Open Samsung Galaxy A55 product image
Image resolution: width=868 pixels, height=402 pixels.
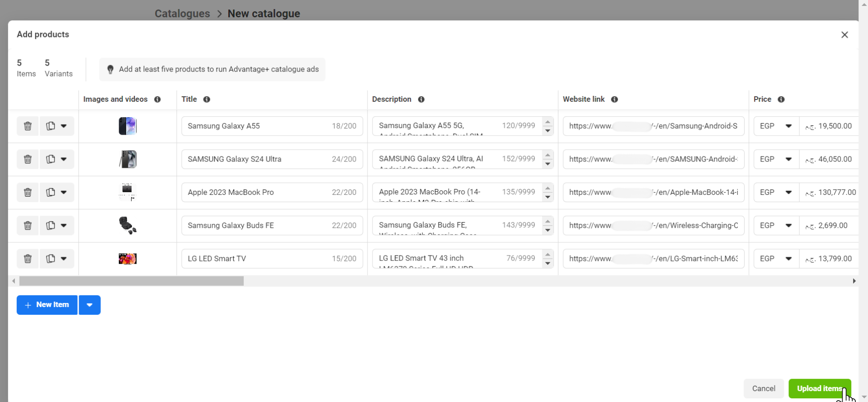pos(127,126)
